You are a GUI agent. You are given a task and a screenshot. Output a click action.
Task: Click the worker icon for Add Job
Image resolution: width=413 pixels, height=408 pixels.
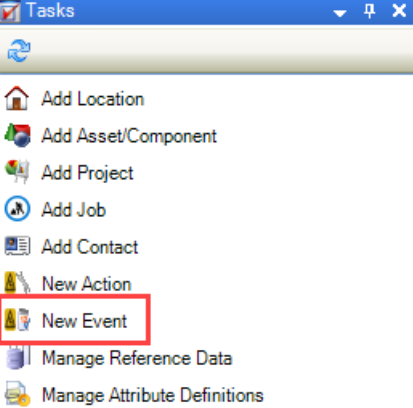[17, 209]
